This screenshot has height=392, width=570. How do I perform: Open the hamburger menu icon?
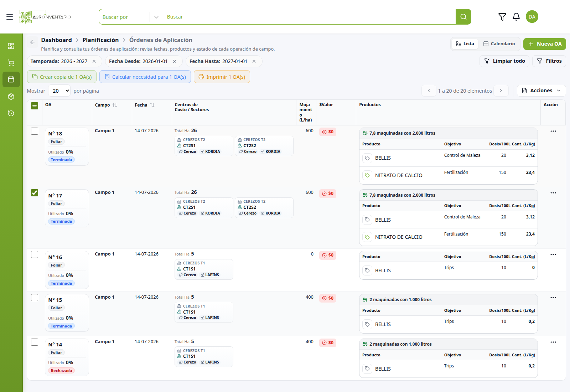coord(10,17)
